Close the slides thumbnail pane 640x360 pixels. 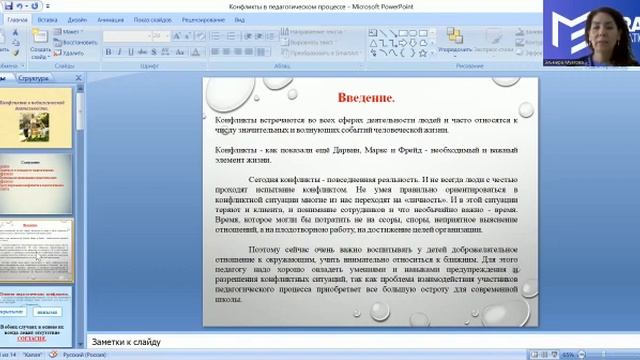coord(78,78)
